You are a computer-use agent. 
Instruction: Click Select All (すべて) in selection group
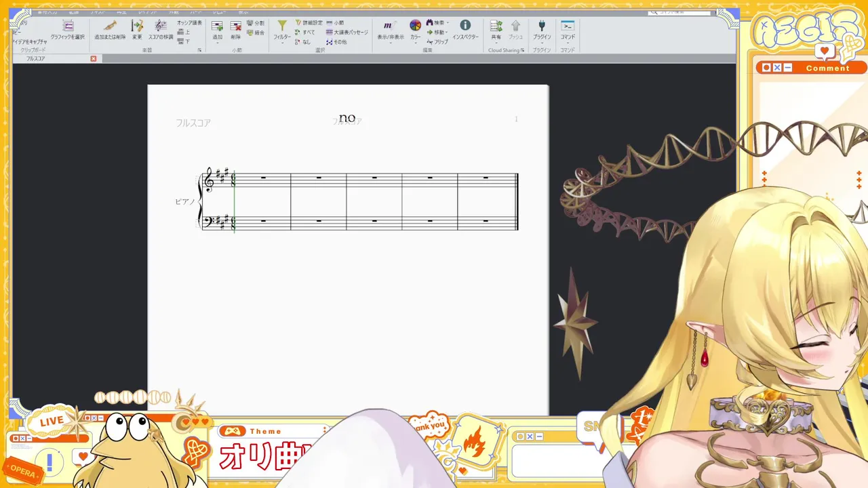click(x=304, y=33)
